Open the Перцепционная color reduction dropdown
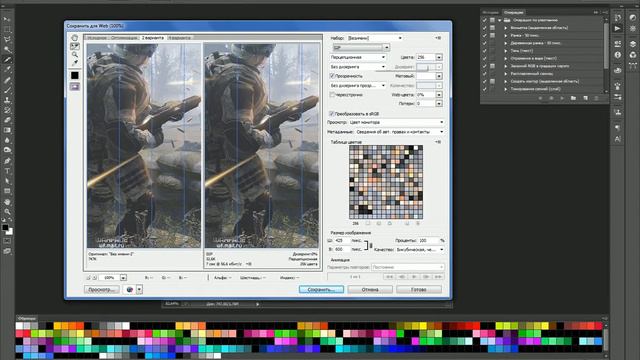The image size is (640, 360). 358,57
